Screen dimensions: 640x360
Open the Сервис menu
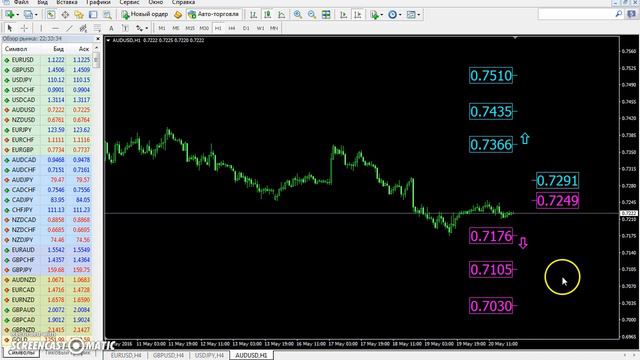tap(129, 2)
